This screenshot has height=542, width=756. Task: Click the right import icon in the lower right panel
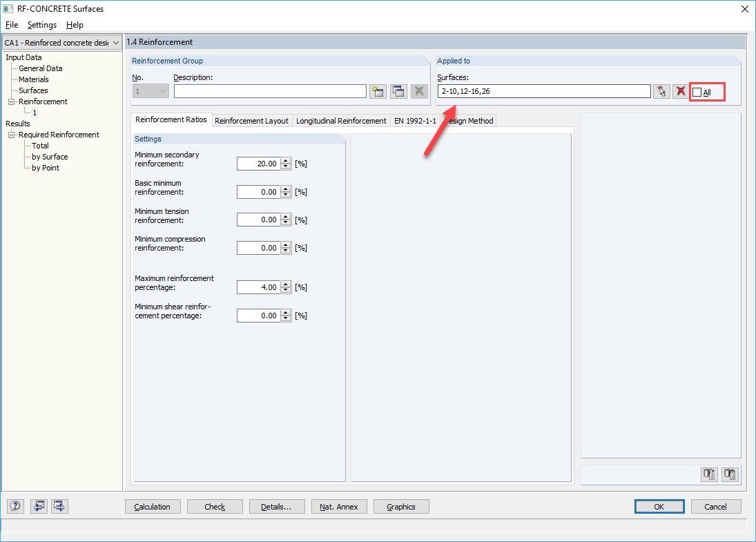[730, 474]
